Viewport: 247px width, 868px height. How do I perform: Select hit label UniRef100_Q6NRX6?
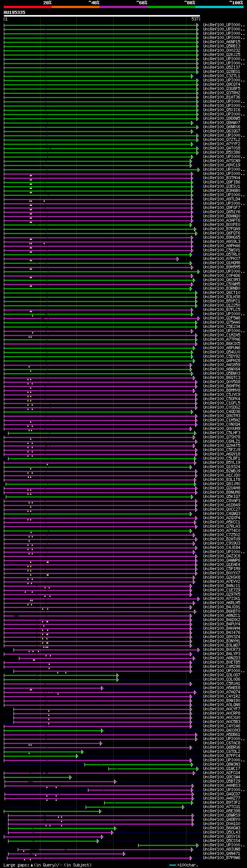(x=222, y=127)
